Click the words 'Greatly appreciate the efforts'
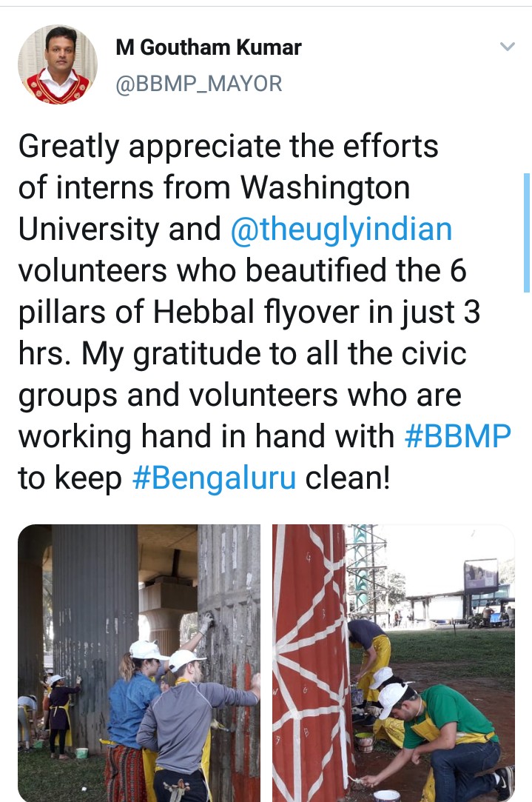 [x=228, y=147]
